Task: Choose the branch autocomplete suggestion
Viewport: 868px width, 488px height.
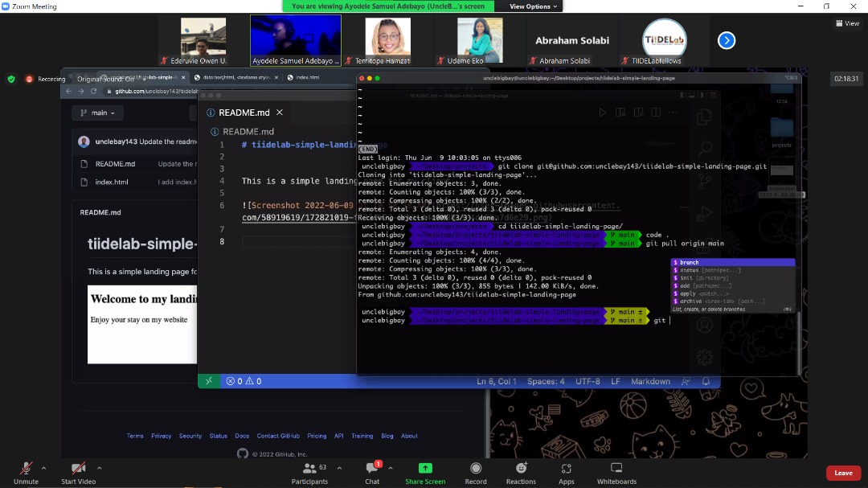Action: point(732,263)
